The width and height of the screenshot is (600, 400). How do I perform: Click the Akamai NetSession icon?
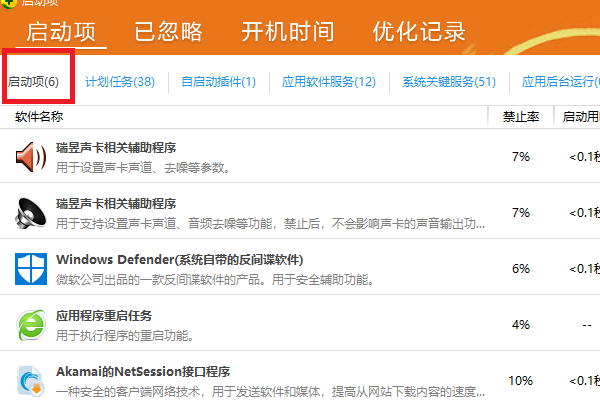(31, 381)
